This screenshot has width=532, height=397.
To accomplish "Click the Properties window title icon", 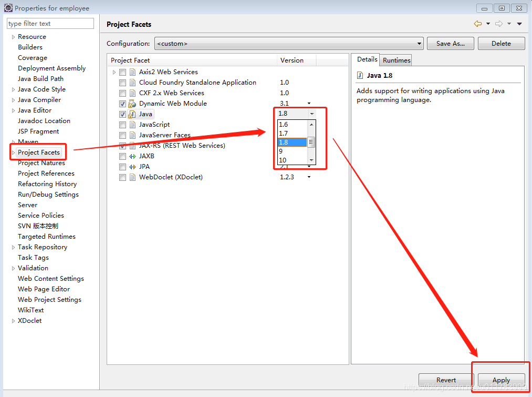I will pyautogui.click(x=8, y=8).
